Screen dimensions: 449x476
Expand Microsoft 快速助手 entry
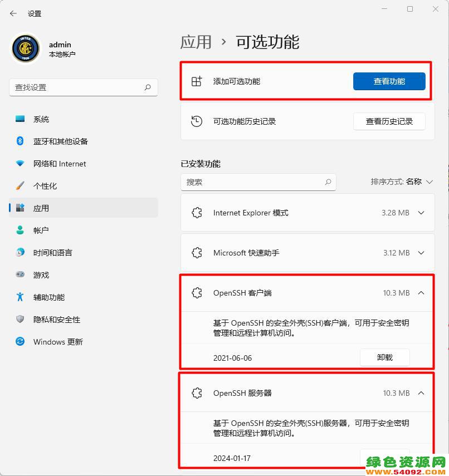pos(421,253)
